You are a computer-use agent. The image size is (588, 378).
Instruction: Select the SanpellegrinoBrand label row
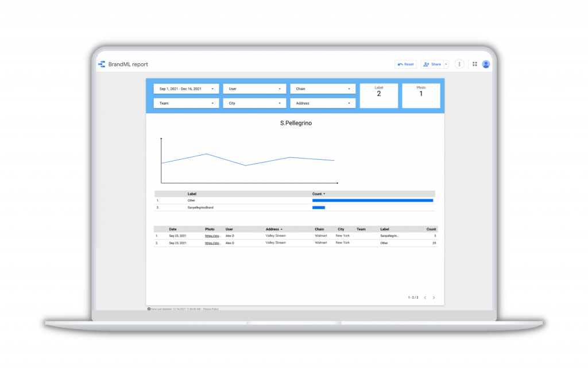point(295,207)
